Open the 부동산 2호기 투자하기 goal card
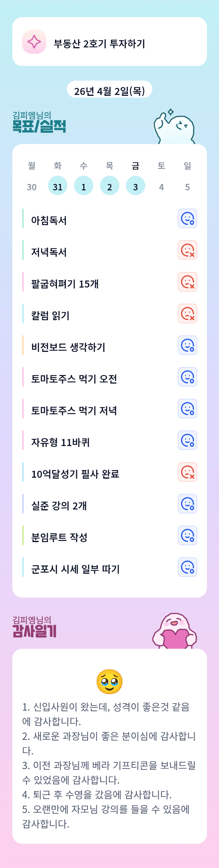 pyautogui.click(x=109, y=42)
